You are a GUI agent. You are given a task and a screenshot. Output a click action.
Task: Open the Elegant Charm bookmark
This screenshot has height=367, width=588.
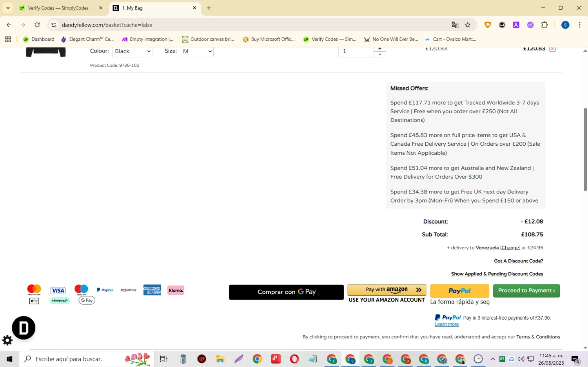pyautogui.click(x=87, y=39)
